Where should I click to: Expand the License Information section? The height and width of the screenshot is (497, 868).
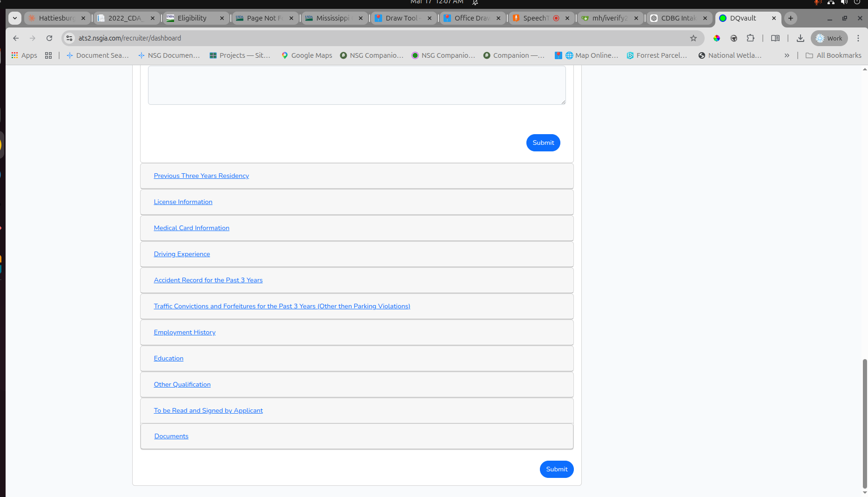click(183, 202)
